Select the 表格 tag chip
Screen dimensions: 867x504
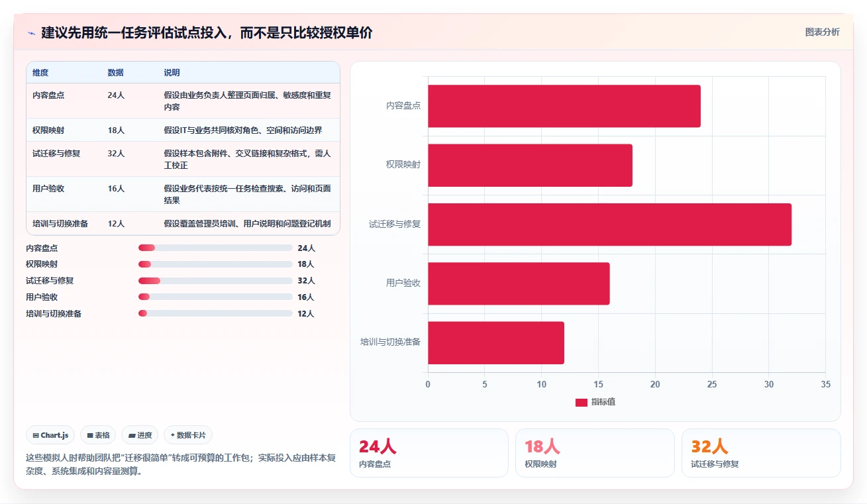click(x=98, y=435)
